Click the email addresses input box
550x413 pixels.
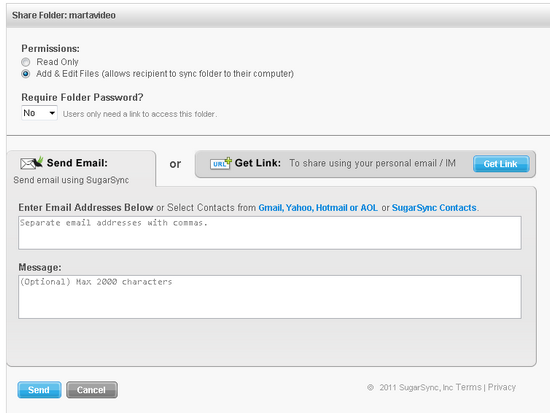pos(270,233)
